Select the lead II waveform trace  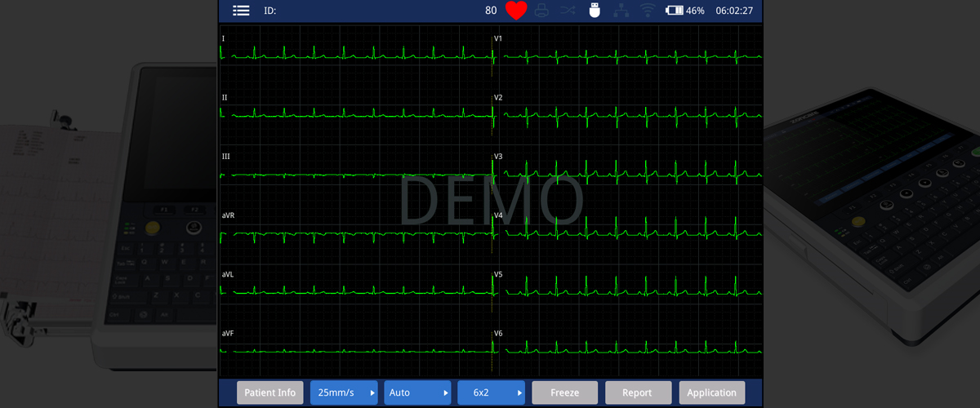click(355, 114)
